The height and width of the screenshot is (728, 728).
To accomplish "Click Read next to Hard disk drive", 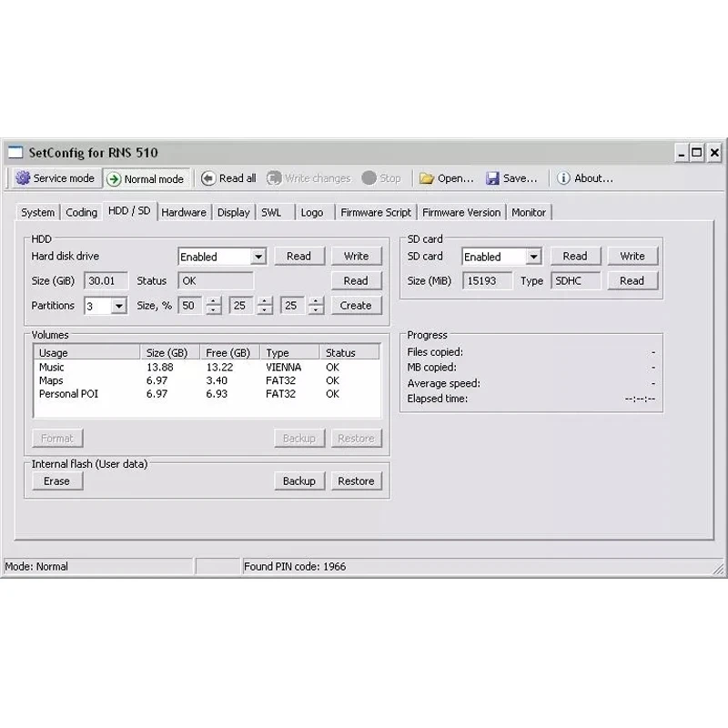I will click(299, 257).
